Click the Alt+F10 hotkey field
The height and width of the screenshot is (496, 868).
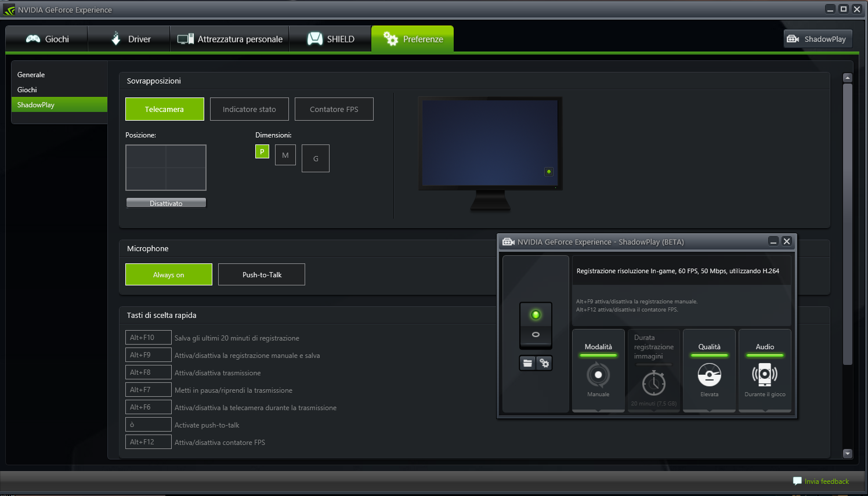point(149,338)
